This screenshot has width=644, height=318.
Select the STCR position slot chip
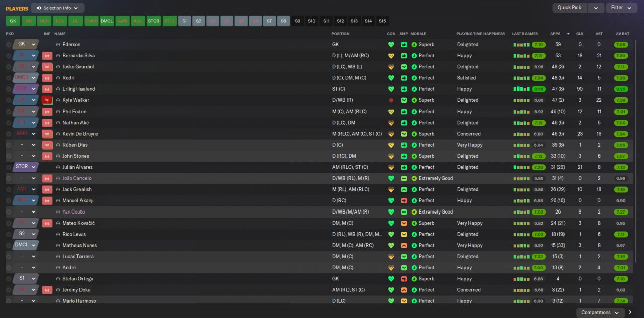(x=153, y=21)
